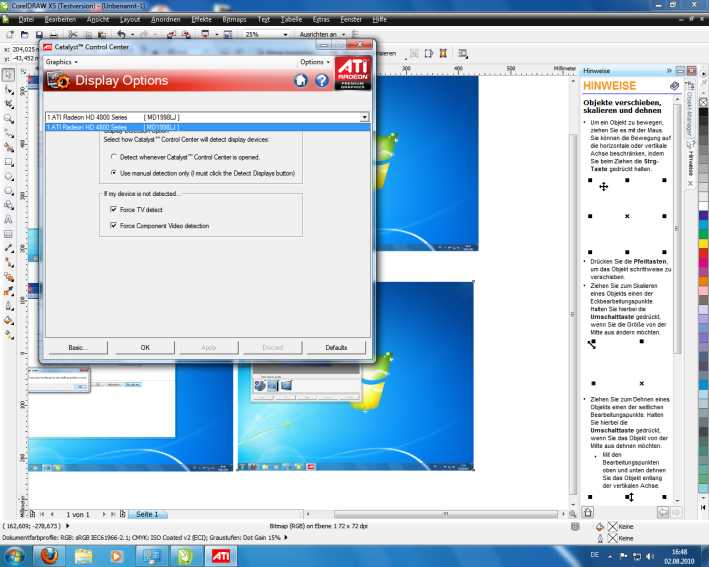
Task: Select highlighted ATI Radeon HD 4800 list entry
Action: coord(208,128)
